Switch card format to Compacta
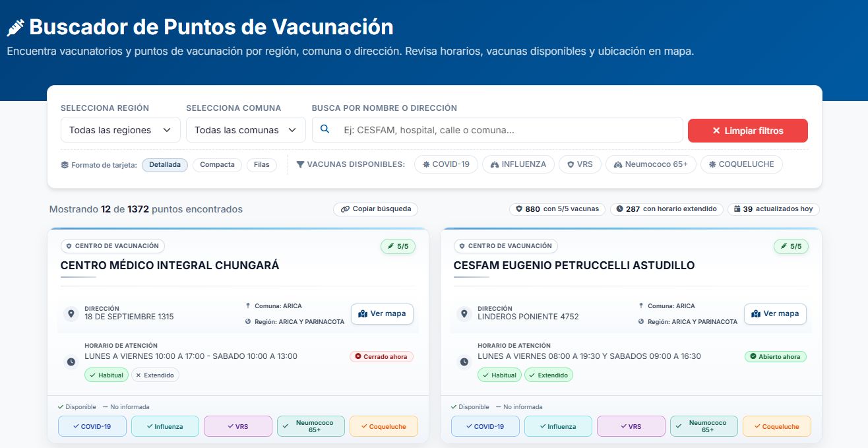Image resolution: width=868 pixels, height=448 pixels. (x=217, y=164)
